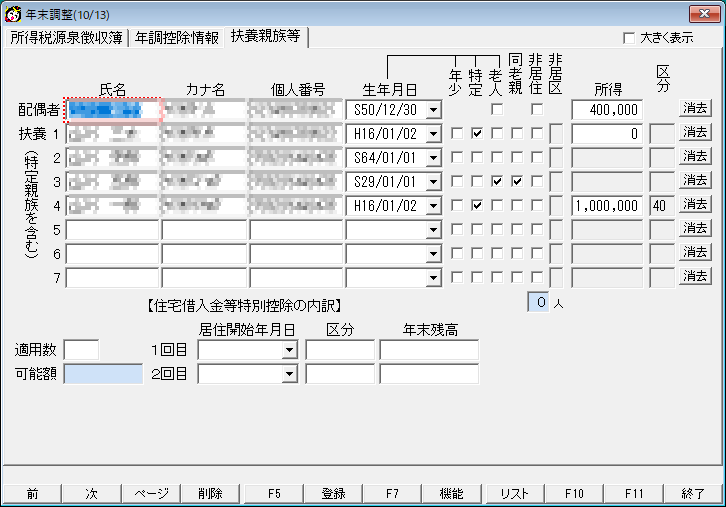This screenshot has width=726, height=507.
Task: Open the リスト button
Action: point(513,493)
